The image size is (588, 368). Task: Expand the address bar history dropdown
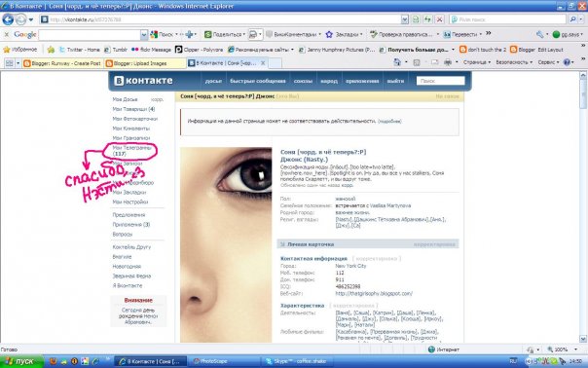405,19
